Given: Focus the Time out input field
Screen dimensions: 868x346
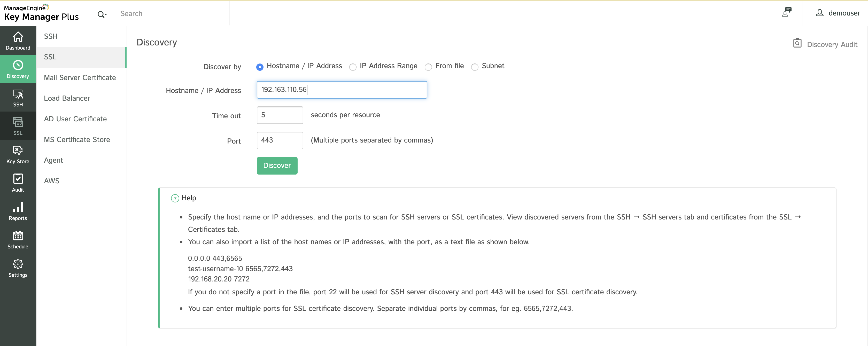Looking at the screenshot, I should click(x=279, y=115).
